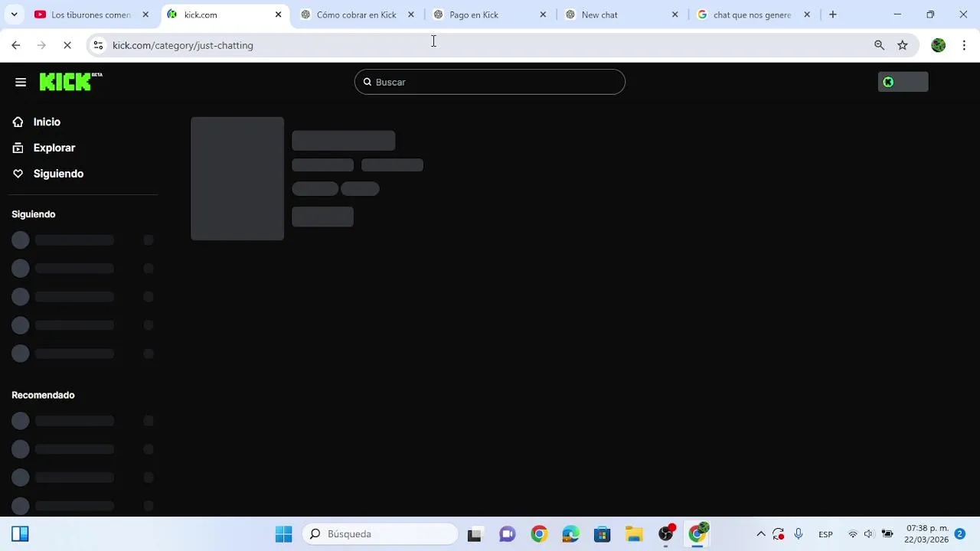Image resolution: width=980 pixels, height=551 pixels.
Task: Change the ESP input language
Action: click(825, 534)
